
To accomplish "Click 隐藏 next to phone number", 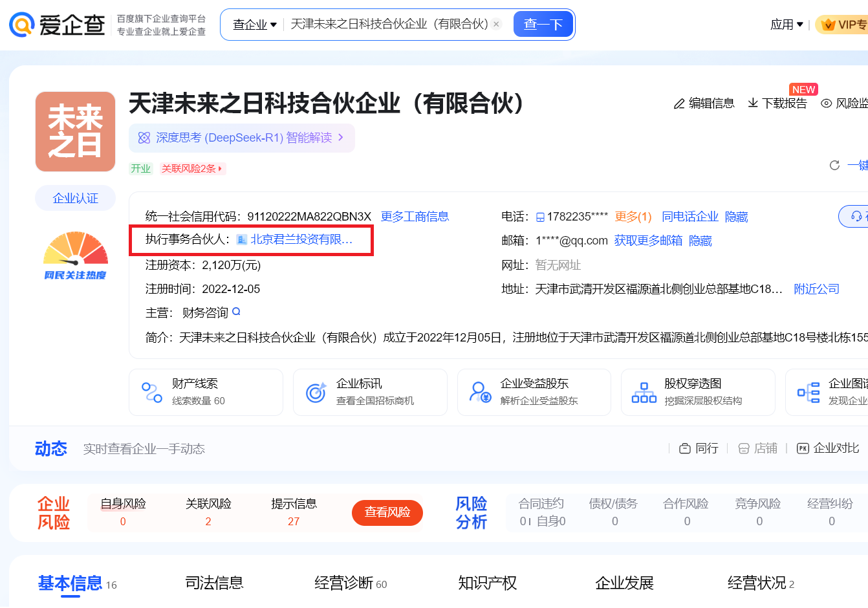I will click(736, 217).
